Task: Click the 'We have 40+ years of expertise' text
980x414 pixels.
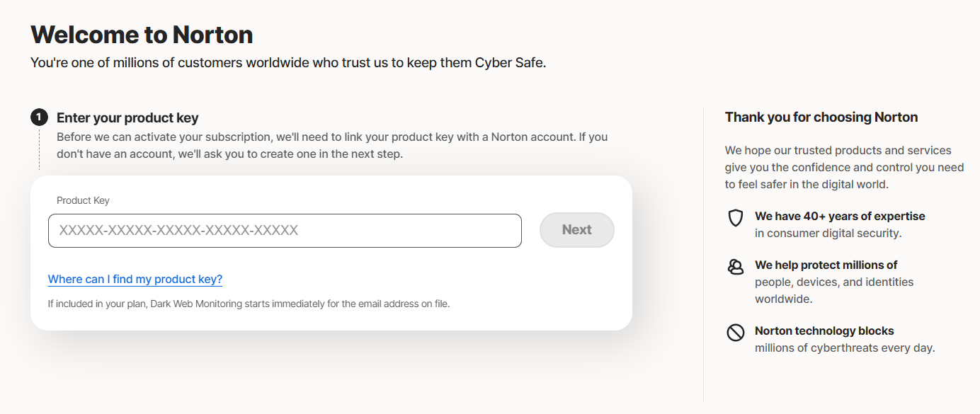Action: (840, 217)
